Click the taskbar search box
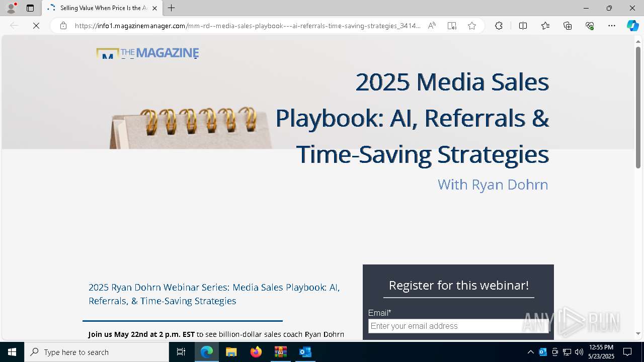 click(x=97, y=352)
